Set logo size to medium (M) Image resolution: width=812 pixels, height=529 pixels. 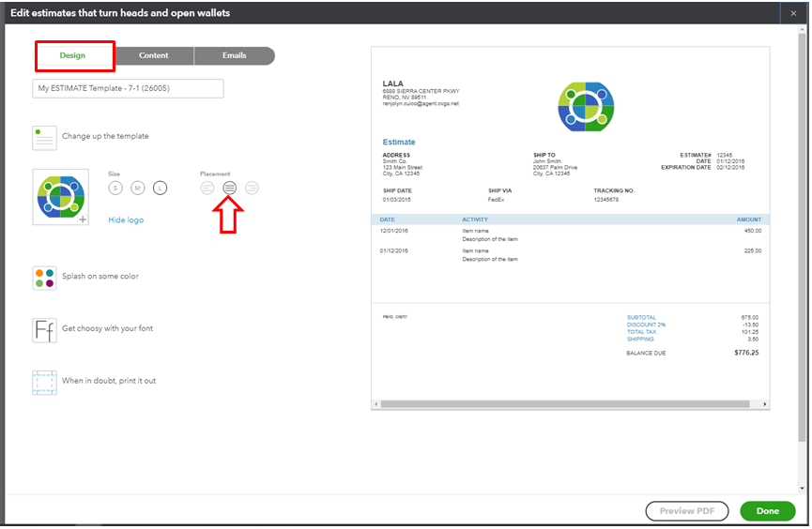coord(137,188)
